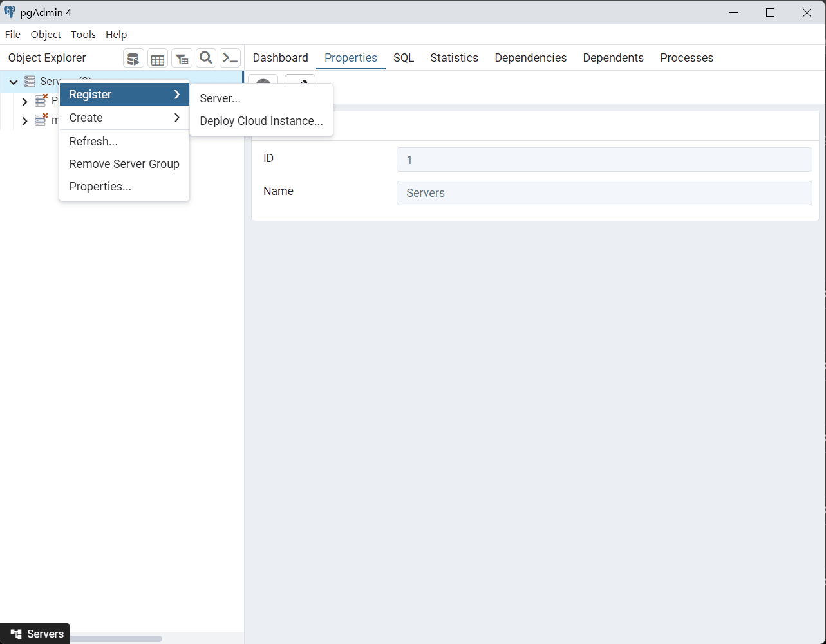Switch to the Dashboard tab
Screen dimensions: 826x644
pyautogui.click(x=280, y=58)
